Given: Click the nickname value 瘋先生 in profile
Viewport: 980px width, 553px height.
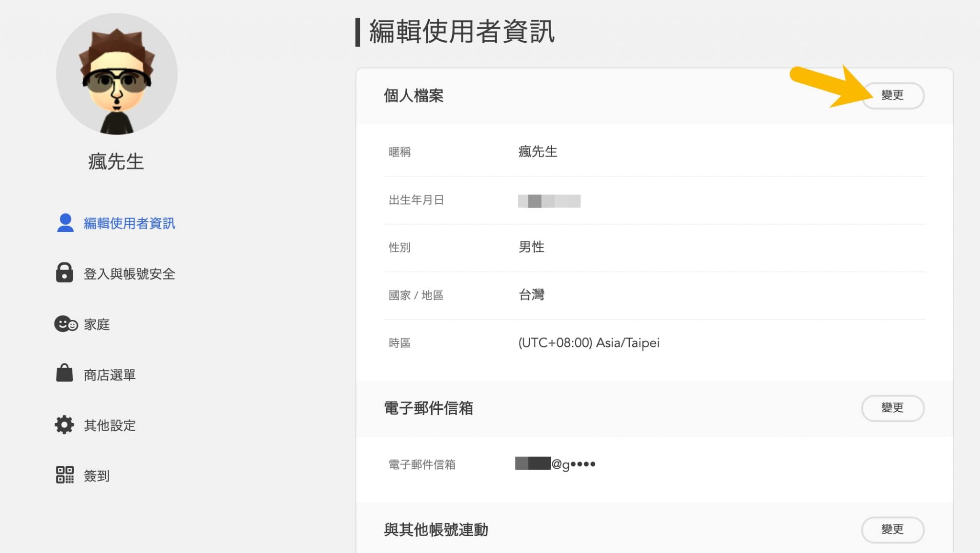Looking at the screenshot, I should pyautogui.click(x=537, y=152).
